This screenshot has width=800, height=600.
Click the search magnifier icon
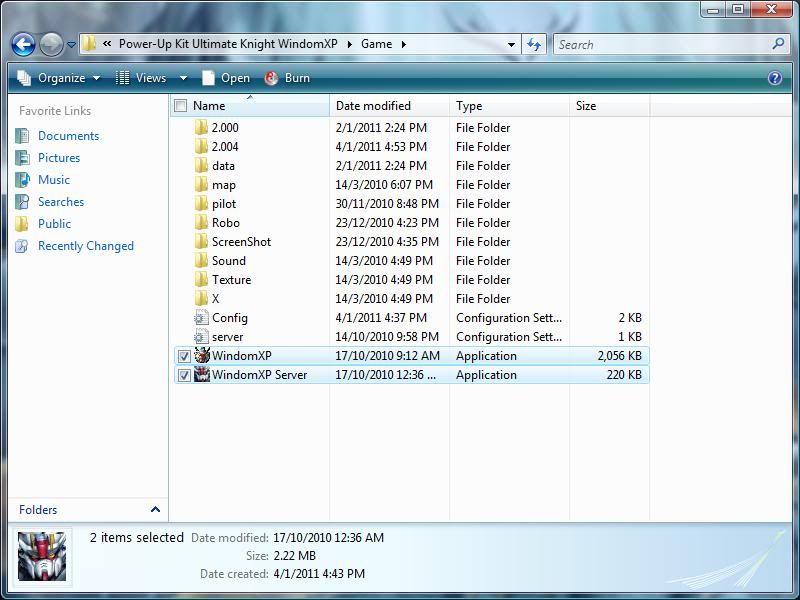pos(778,44)
